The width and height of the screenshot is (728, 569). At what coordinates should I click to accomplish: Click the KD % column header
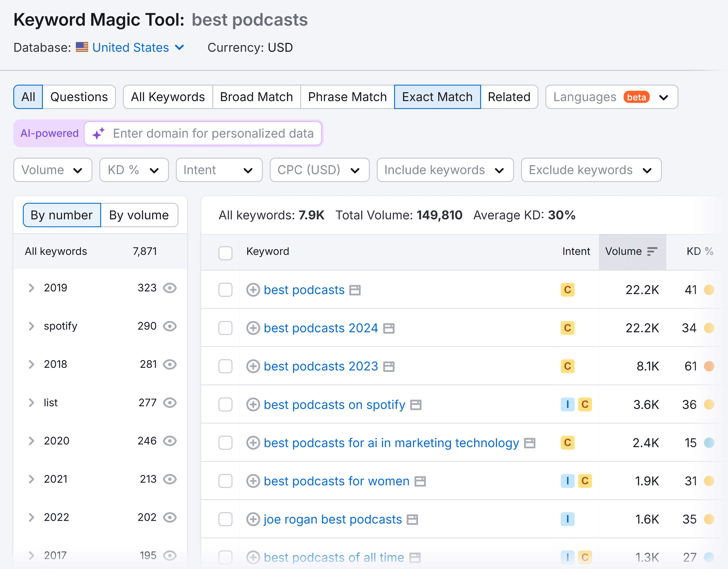pyautogui.click(x=700, y=251)
